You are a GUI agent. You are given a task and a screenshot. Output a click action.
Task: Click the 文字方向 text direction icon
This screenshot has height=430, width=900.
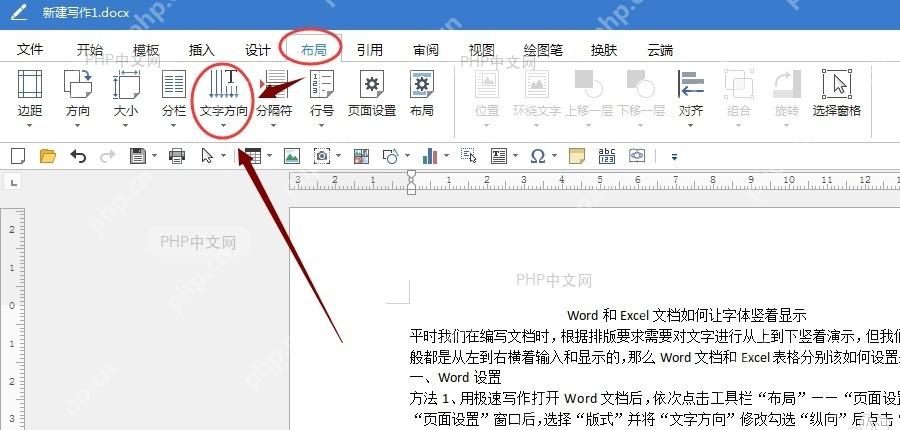[x=224, y=84]
